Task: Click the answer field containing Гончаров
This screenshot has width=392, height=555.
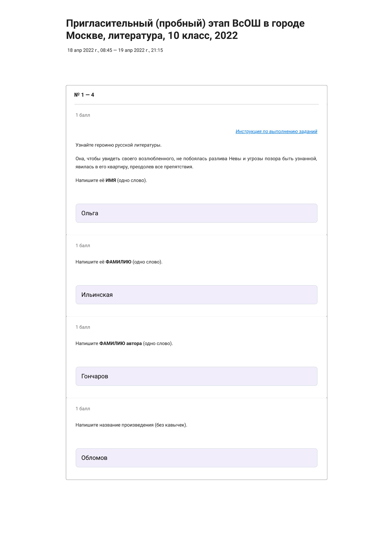Action: (196, 376)
